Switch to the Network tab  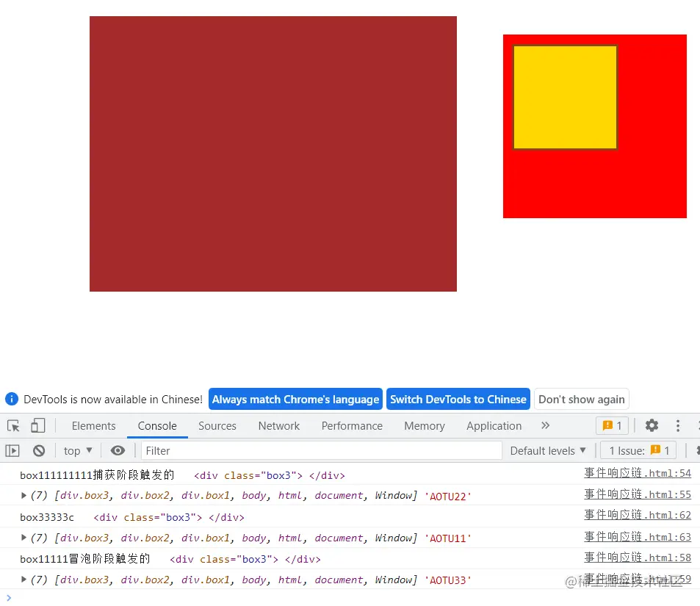click(279, 426)
